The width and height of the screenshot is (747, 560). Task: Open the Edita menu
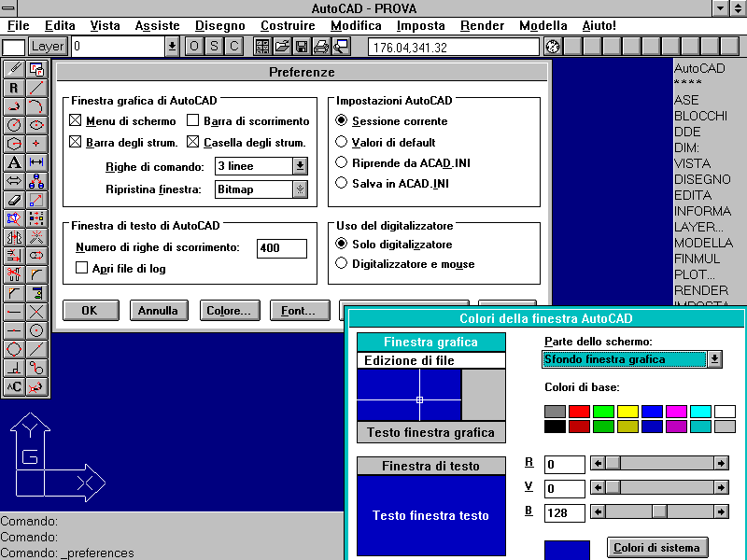[x=60, y=26]
